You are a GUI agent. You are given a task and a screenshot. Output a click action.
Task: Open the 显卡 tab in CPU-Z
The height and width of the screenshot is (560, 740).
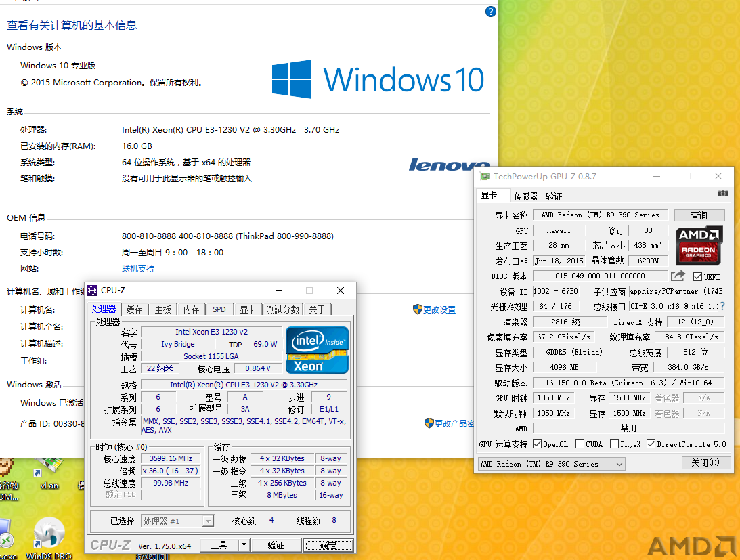pyautogui.click(x=248, y=309)
